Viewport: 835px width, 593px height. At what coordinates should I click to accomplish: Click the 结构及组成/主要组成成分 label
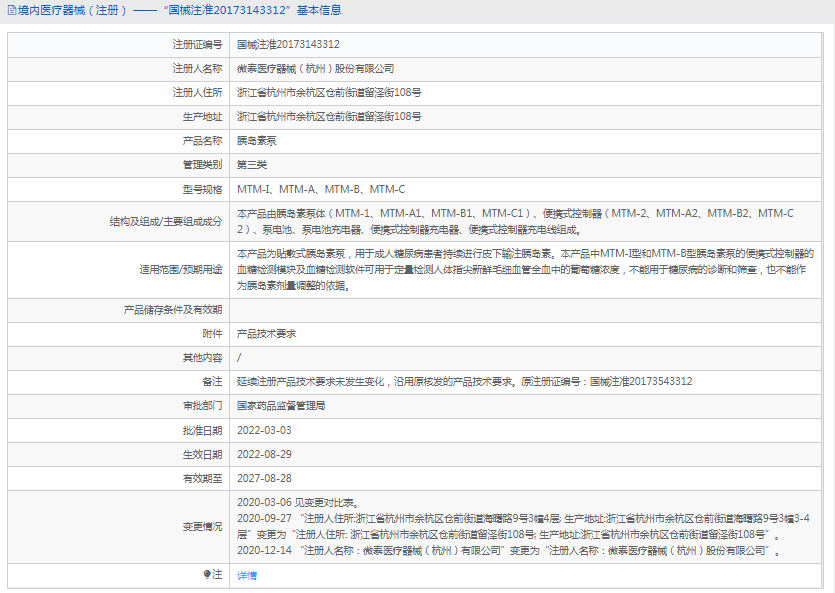[x=166, y=221]
